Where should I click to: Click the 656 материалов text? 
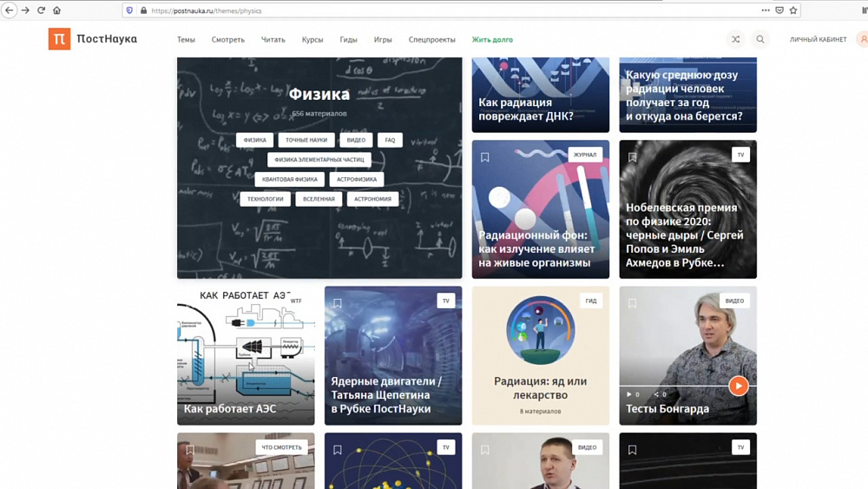pos(319,114)
